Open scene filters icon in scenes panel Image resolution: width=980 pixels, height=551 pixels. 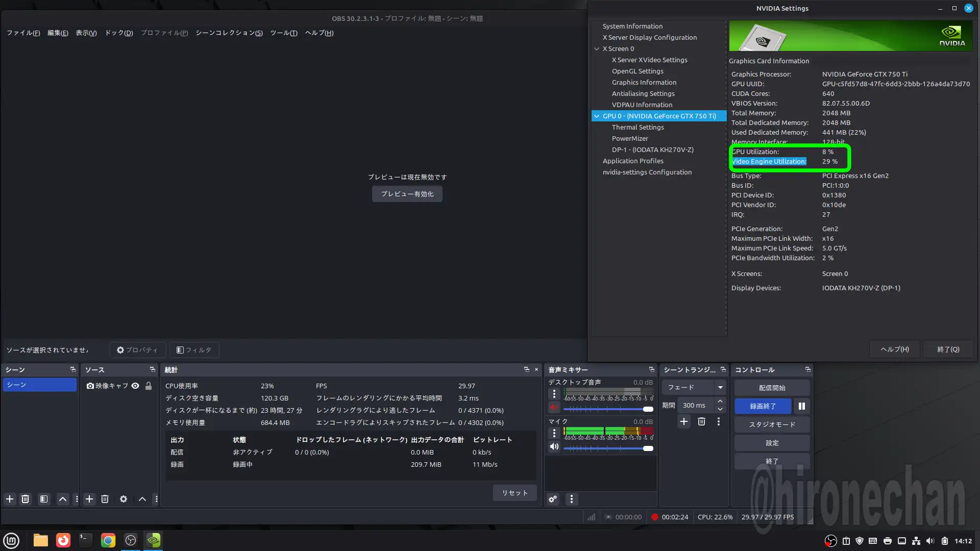tap(44, 499)
